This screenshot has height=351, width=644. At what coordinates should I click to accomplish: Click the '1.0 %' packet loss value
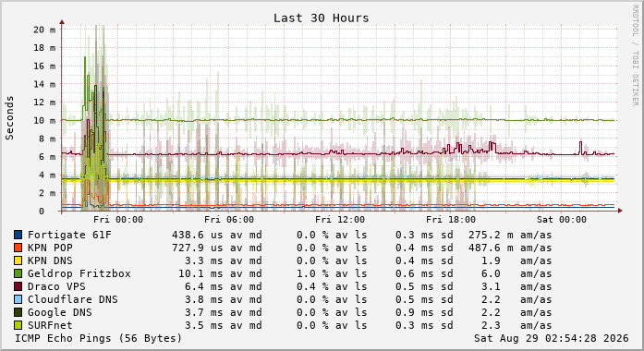312,273
